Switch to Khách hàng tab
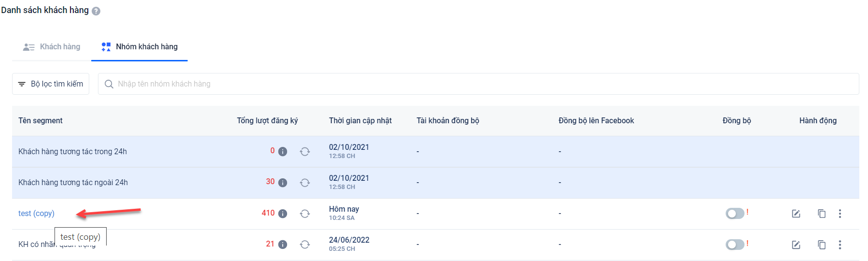The height and width of the screenshot is (261, 868). (x=52, y=47)
